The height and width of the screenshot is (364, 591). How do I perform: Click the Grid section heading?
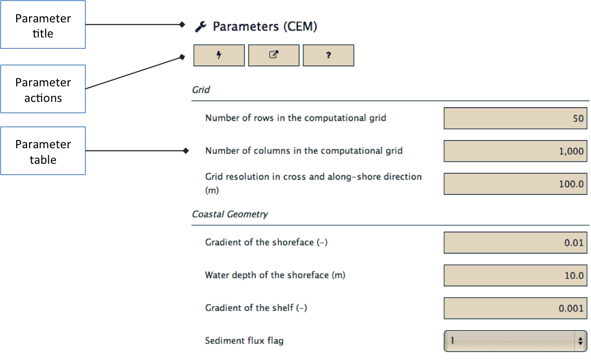click(201, 89)
